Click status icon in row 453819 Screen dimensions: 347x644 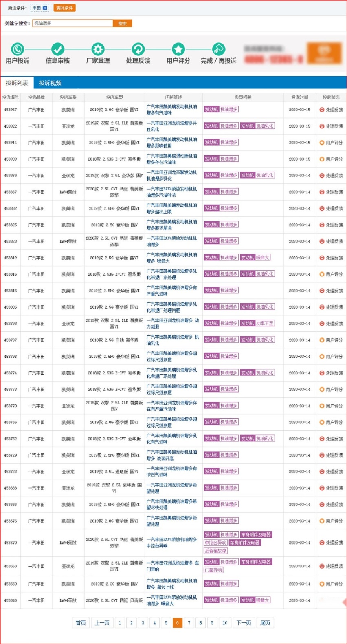(x=322, y=258)
